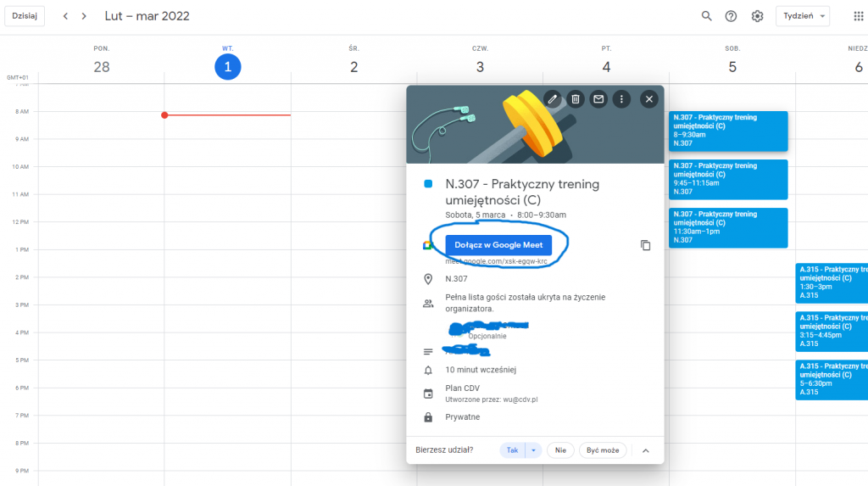The image size is (868, 486).
Task: Click Dołącz w Google Meet button
Action: [498, 245]
